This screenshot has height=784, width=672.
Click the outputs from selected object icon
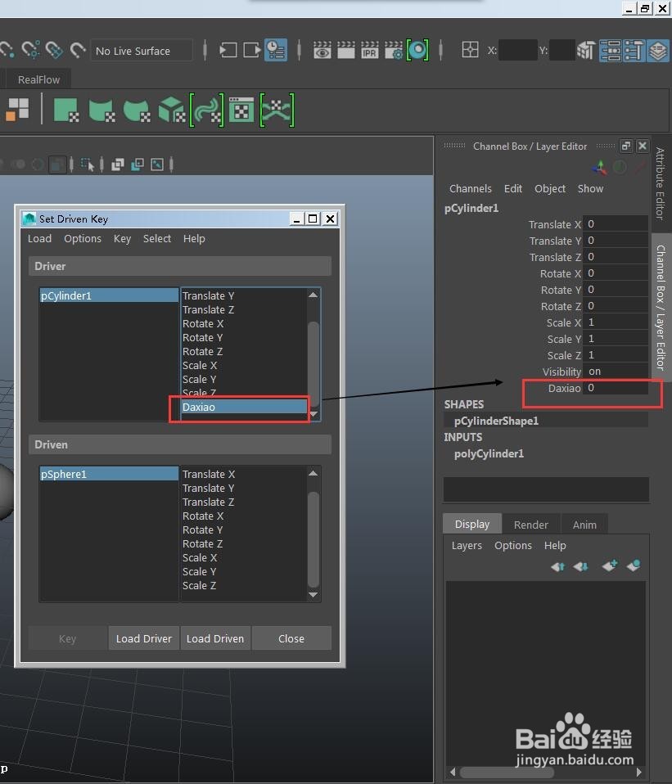point(252,50)
